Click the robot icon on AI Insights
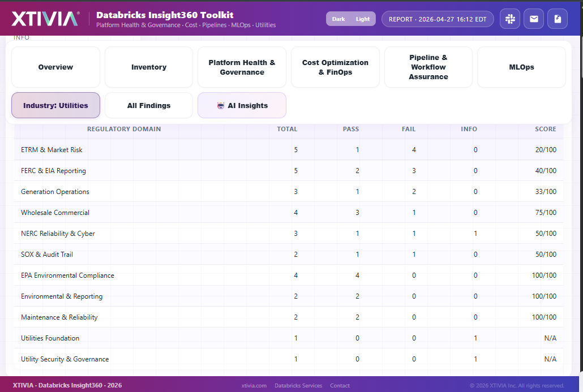This screenshot has width=583, height=392. point(221,106)
